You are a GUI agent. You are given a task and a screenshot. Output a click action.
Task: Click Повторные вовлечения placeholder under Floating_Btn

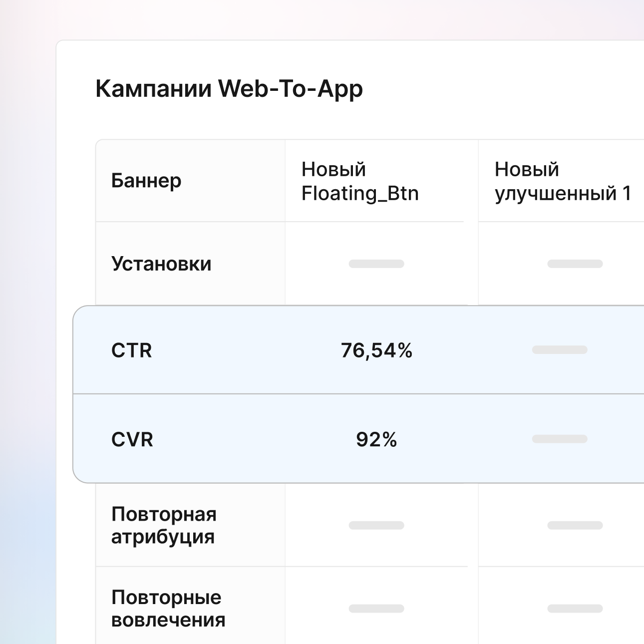pos(376,609)
